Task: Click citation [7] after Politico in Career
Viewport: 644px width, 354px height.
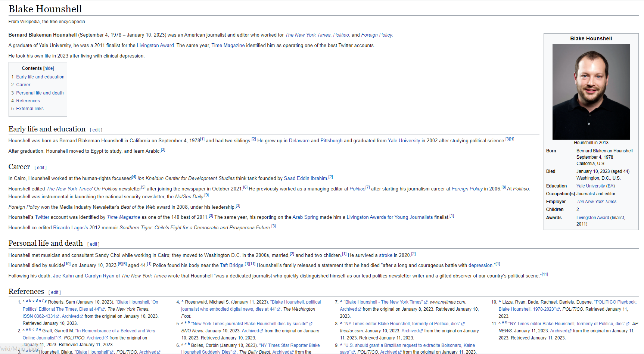Action: point(368,187)
